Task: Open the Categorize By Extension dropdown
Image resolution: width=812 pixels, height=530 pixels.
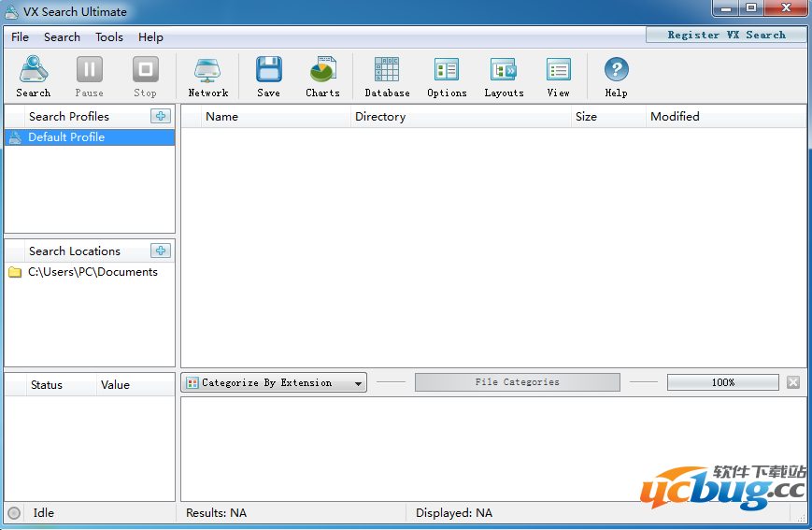Action: (x=274, y=382)
